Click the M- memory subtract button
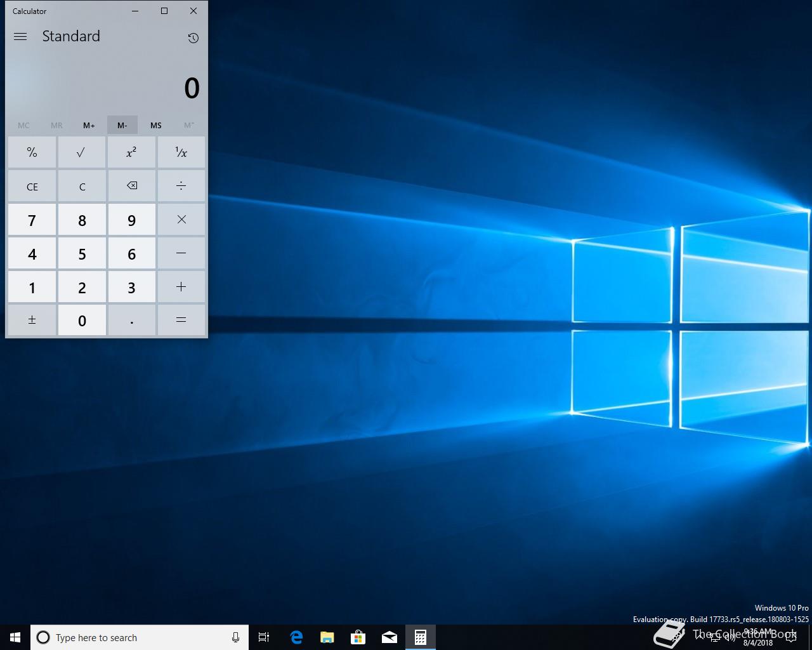 (122, 125)
